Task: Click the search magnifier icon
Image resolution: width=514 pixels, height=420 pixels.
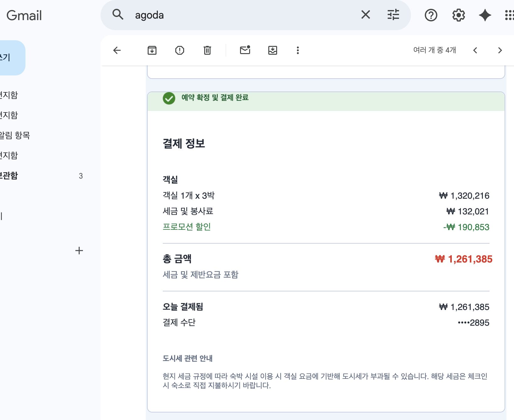Action: [118, 14]
